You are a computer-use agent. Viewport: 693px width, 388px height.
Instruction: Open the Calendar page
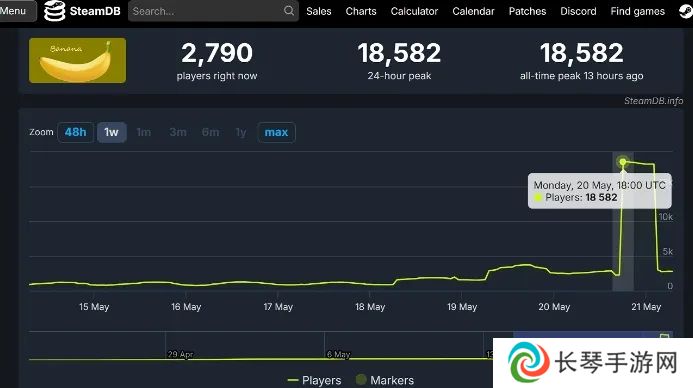473,11
